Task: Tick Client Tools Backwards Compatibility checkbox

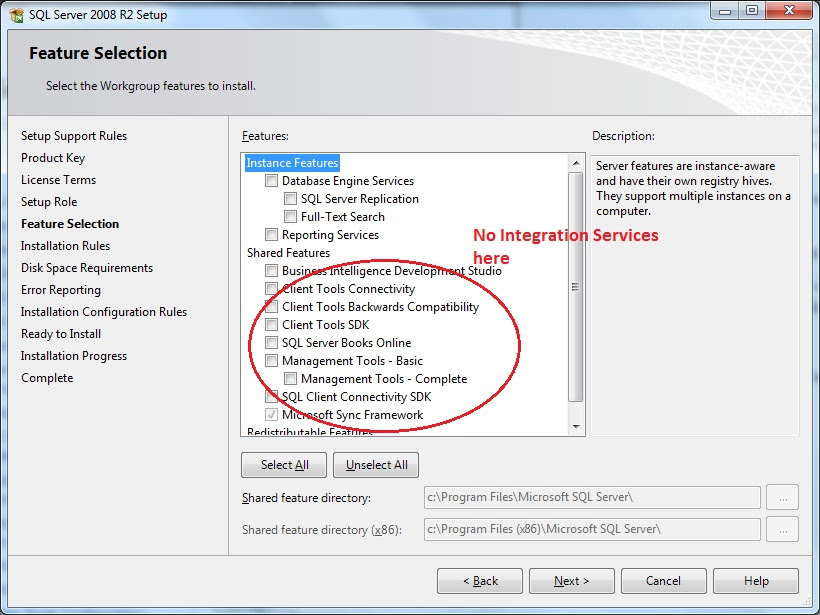Action: coord(271,307)
